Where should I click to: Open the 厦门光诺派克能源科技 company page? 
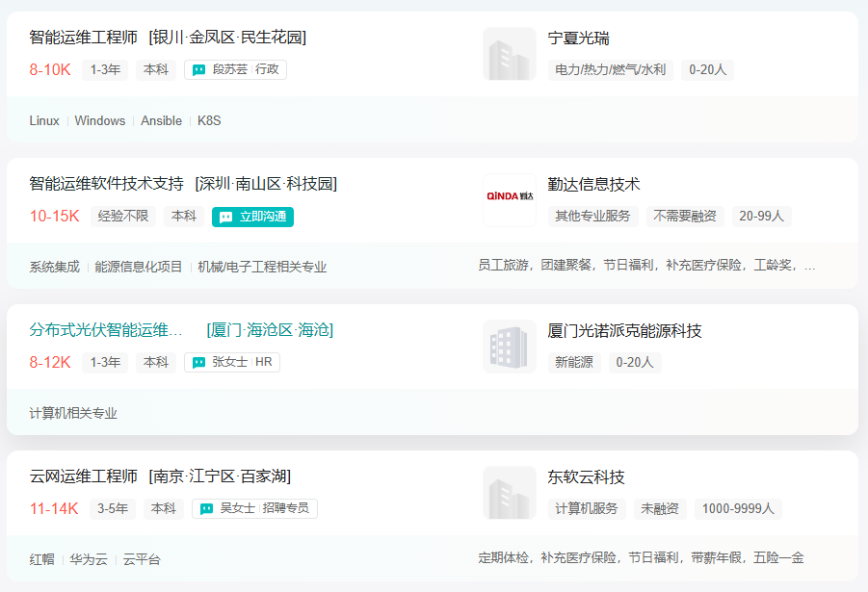(624, 331)
